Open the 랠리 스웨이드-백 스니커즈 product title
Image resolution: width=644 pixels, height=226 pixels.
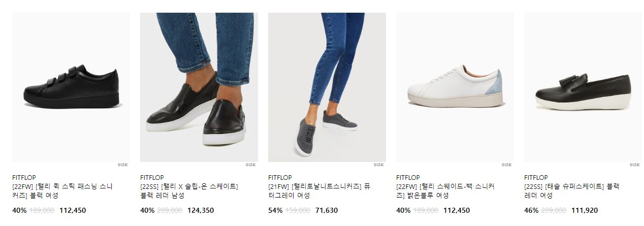[x=445, y=191]
